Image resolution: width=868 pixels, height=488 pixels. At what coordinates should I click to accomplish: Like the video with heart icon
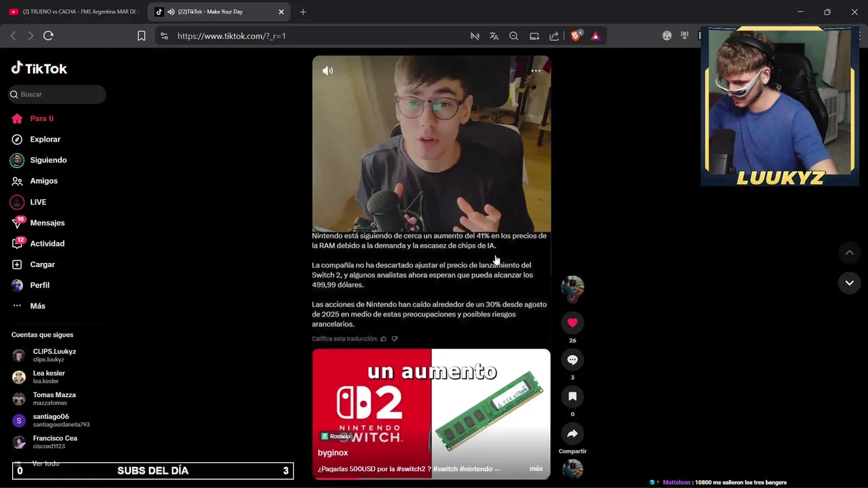572,323
